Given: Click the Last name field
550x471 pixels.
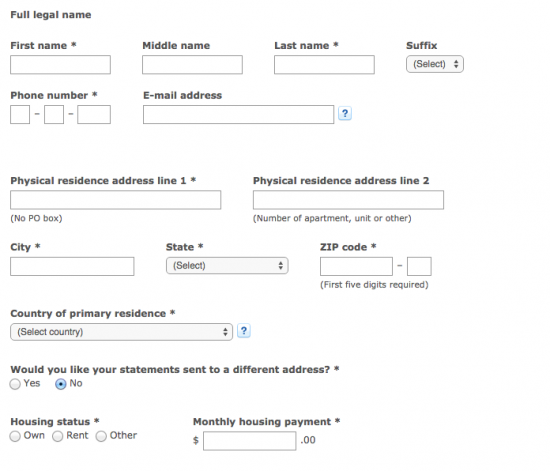Looking at the screenshot, I should (324, 65).
